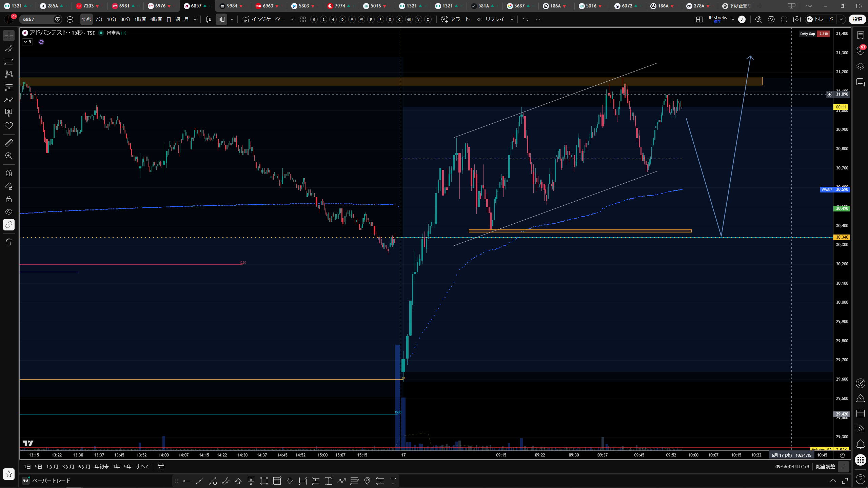Expand the collapsed legend showing 9 indicators
The height and width of the screenshot is (488, 868).
point(27,42)
